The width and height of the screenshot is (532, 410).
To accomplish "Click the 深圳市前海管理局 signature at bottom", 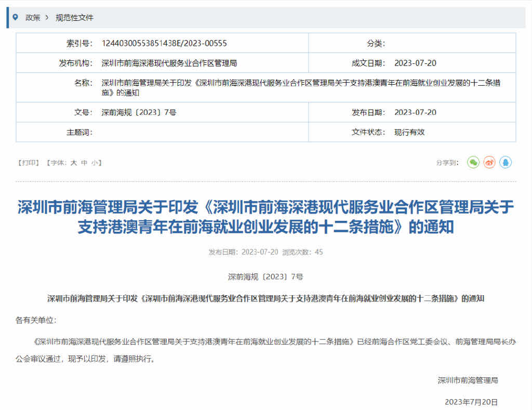I will [468, 380].
